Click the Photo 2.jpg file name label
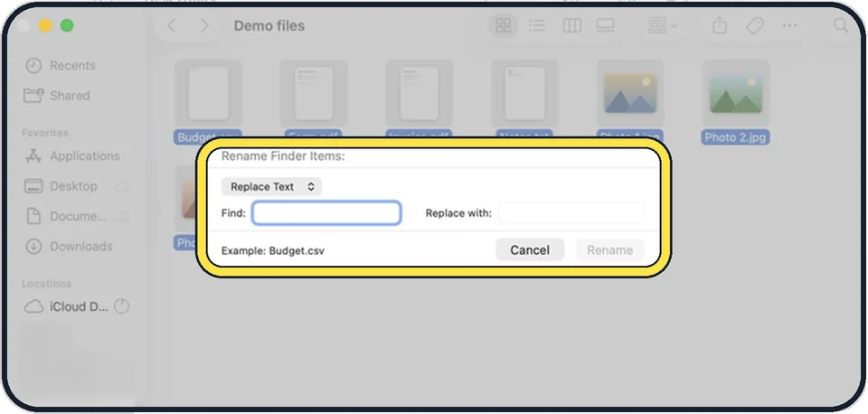Viewport: 868px width, 414px height. [736, 137]
